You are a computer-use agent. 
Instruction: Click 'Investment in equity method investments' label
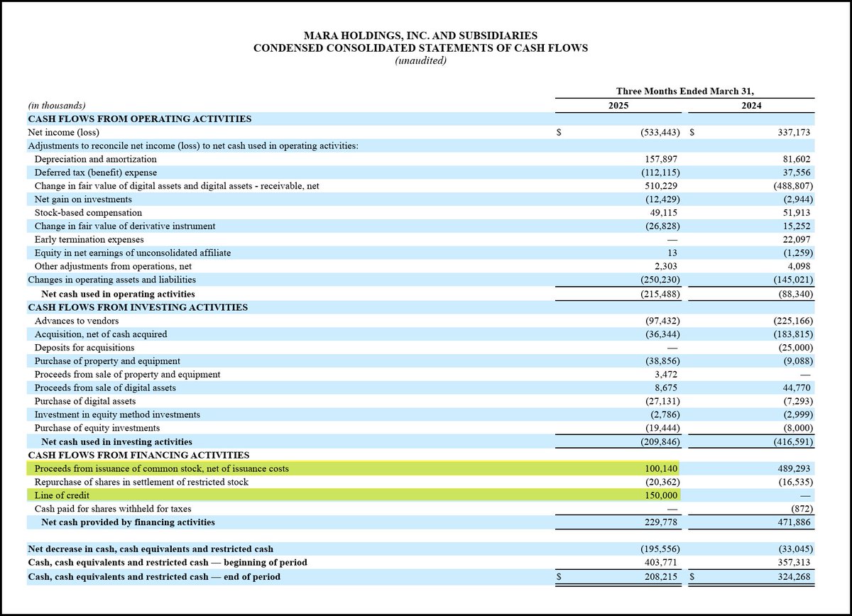[x=117, y=415]
